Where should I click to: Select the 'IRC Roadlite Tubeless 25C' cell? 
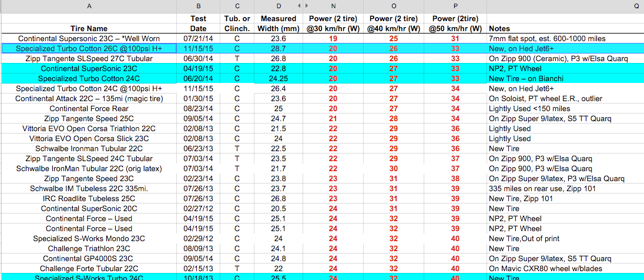click(89, 199)
